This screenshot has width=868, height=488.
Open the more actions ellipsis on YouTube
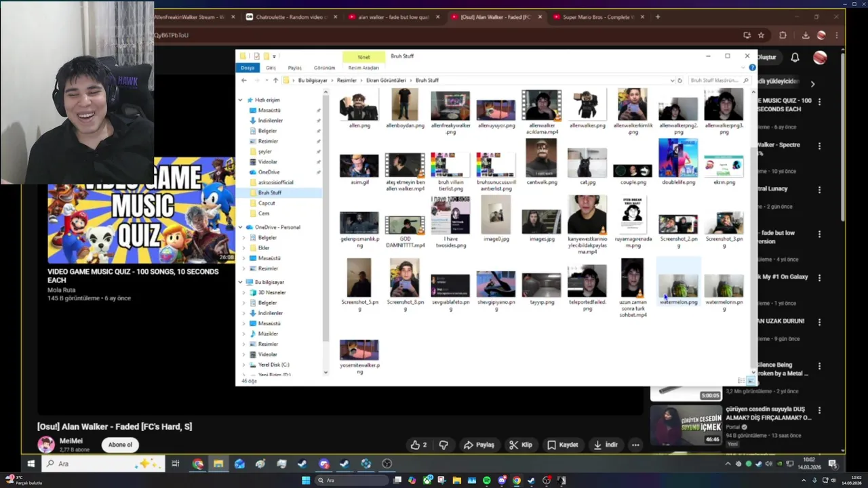pyautogui.click(x=635, y=445)
